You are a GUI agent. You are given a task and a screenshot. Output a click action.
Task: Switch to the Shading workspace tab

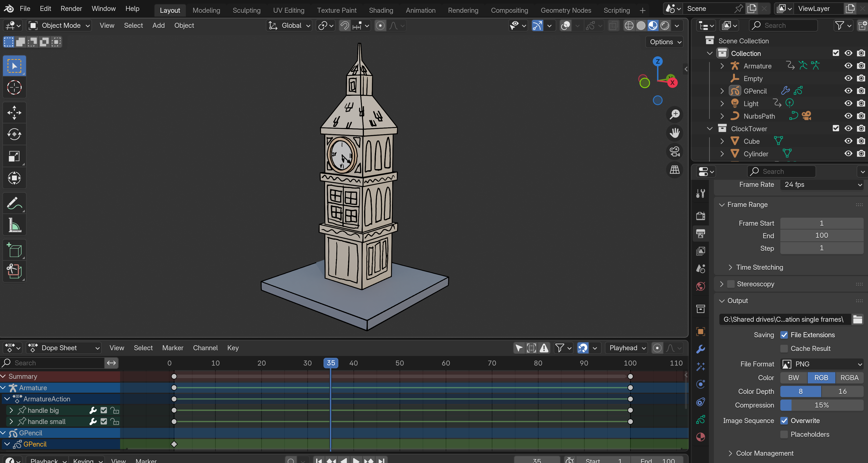[381, 10]
